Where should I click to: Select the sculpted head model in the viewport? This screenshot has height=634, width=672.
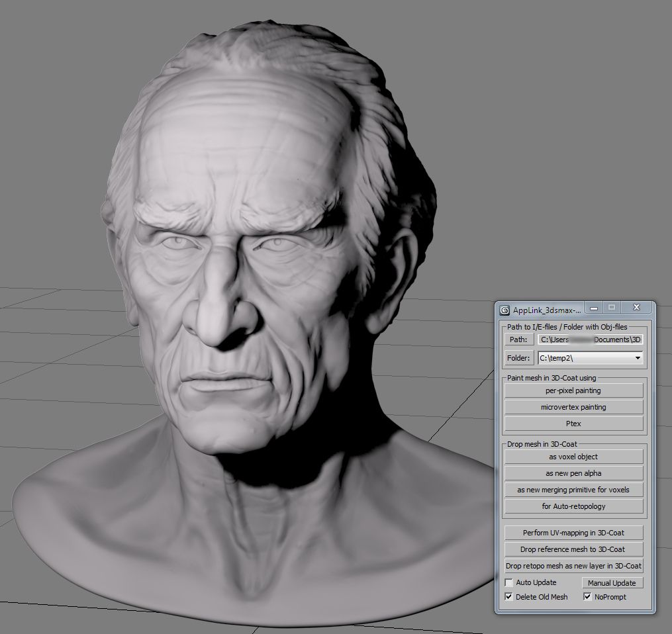point(252,265)
